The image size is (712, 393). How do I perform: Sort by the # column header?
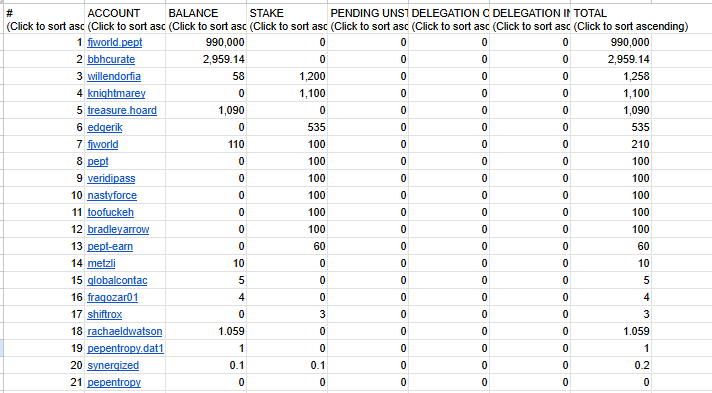44,20
